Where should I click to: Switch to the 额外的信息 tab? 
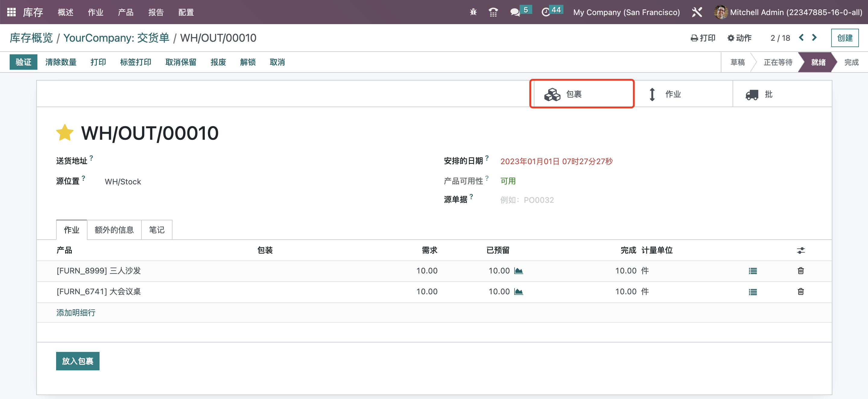(114, 230)
